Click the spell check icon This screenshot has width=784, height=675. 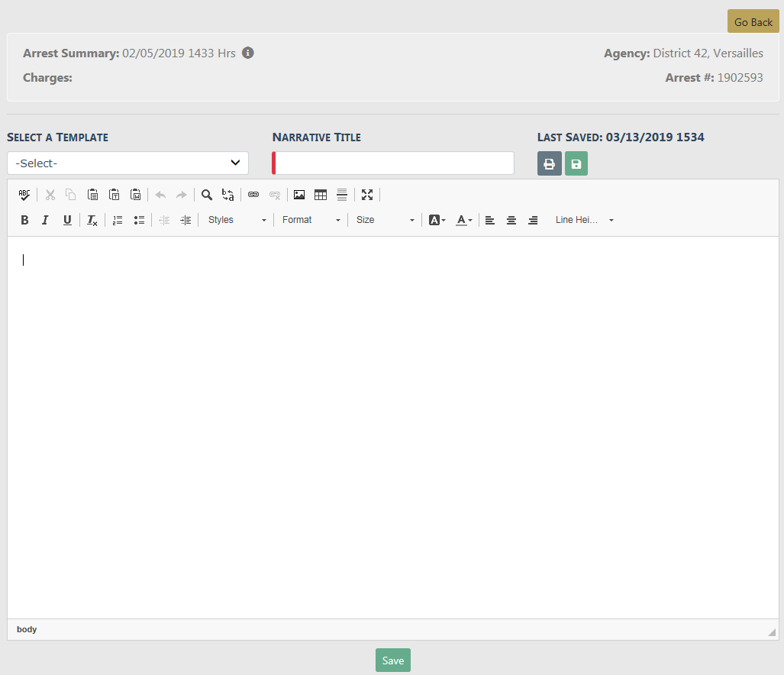[24, 195]
